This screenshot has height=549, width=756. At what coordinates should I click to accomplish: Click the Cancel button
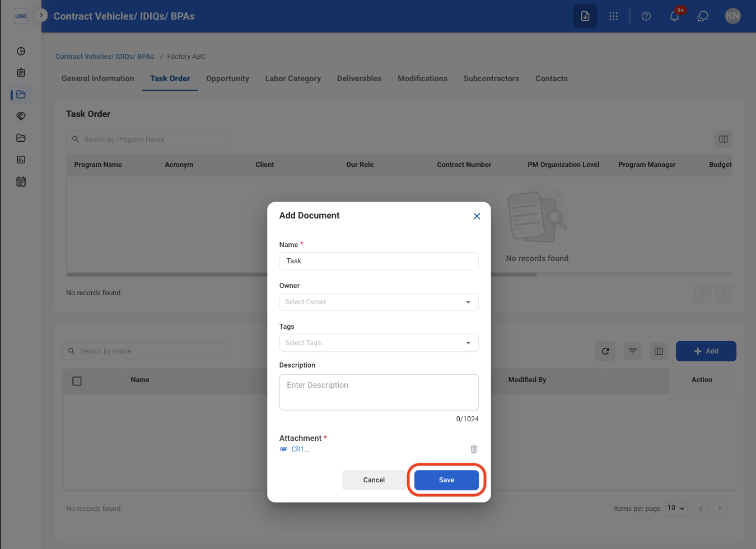374,480
